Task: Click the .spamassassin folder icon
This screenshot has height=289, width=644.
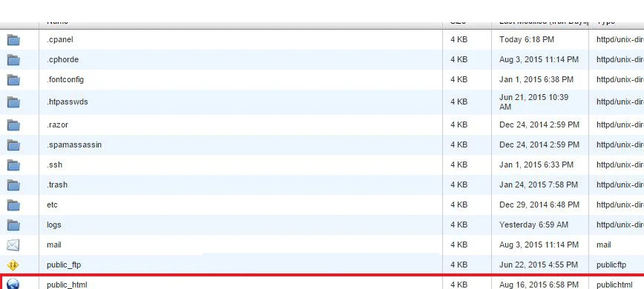Action: pos(13,144)
